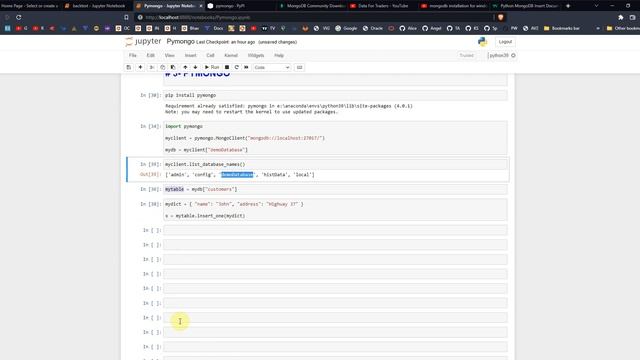Select the mydict insert_one code cell

click(x=335, y=210)
